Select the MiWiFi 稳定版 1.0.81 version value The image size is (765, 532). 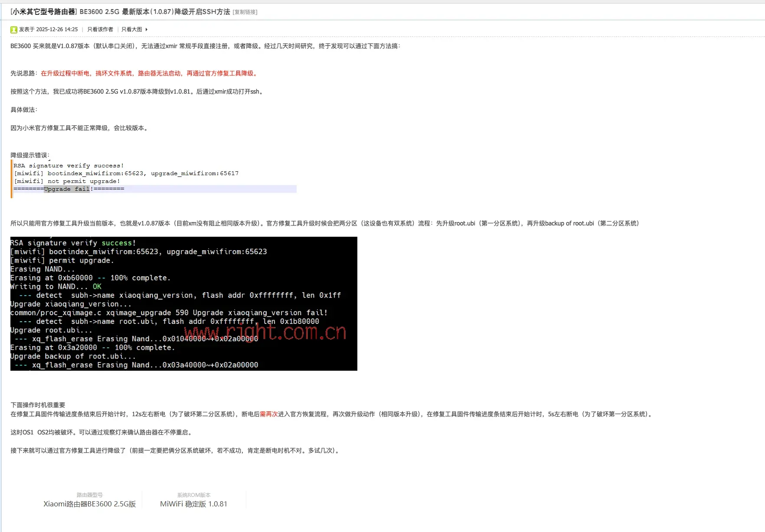193,504
